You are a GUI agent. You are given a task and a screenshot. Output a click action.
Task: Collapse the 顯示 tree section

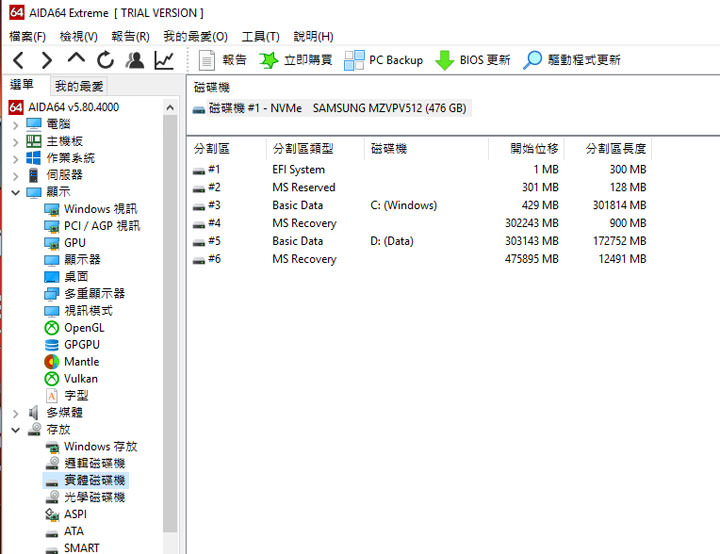pos(15,192)
